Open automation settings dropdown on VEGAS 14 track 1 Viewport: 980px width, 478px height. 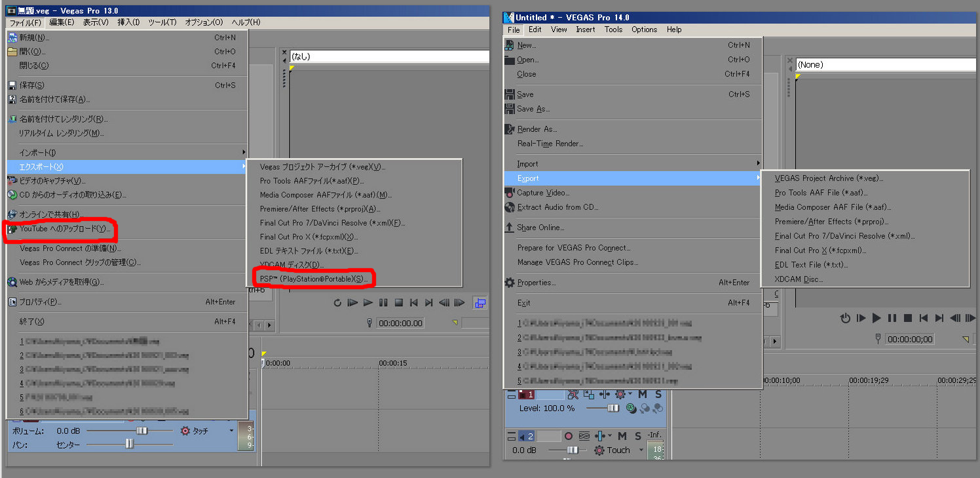tap(630, 393)
